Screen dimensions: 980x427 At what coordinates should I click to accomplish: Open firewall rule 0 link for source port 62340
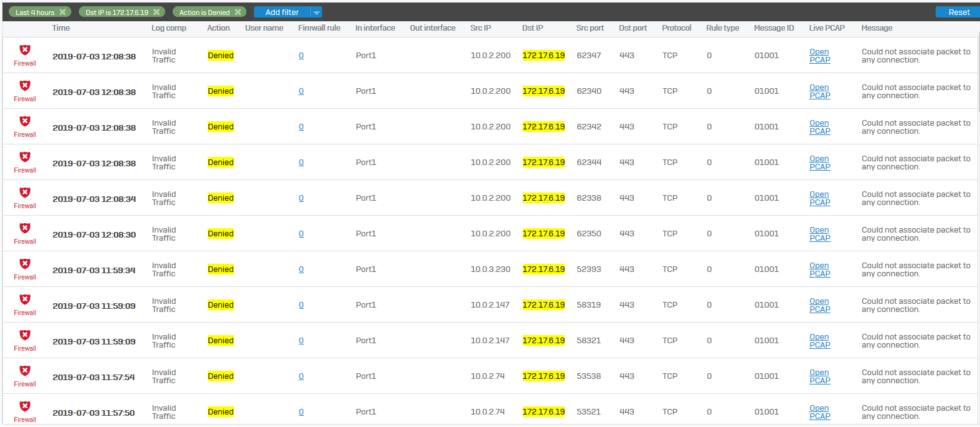[301, 91]
